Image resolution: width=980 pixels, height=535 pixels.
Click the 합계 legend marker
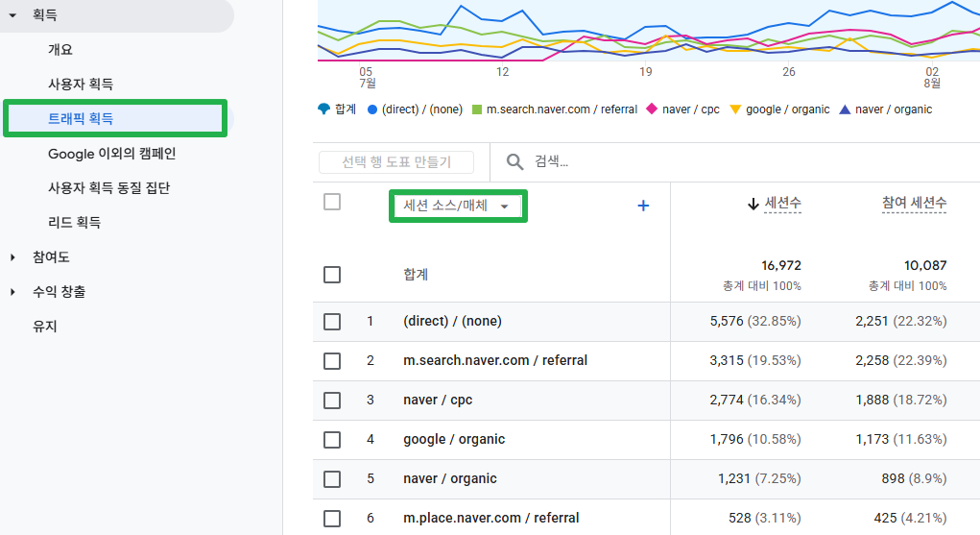[x=323, y=109]
